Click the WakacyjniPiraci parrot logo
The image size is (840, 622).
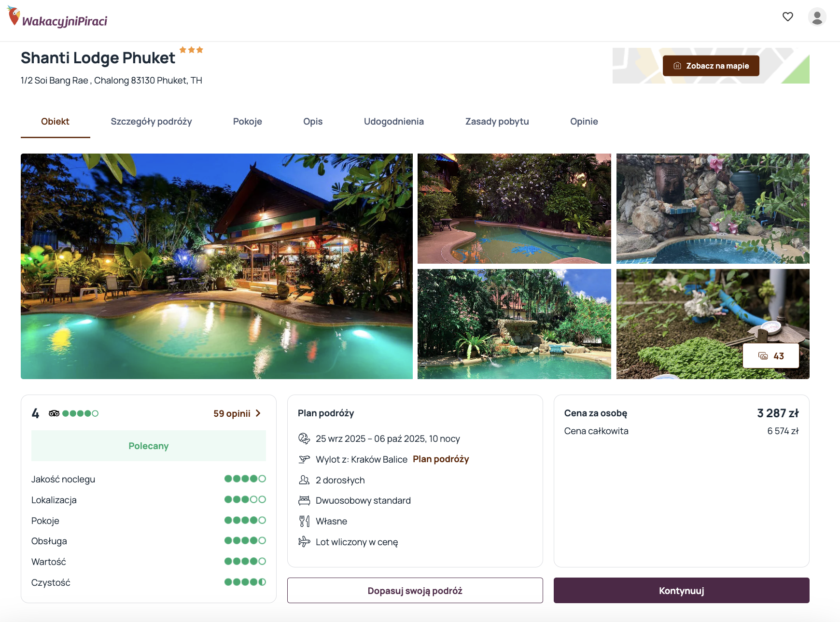tap(14, 16)
